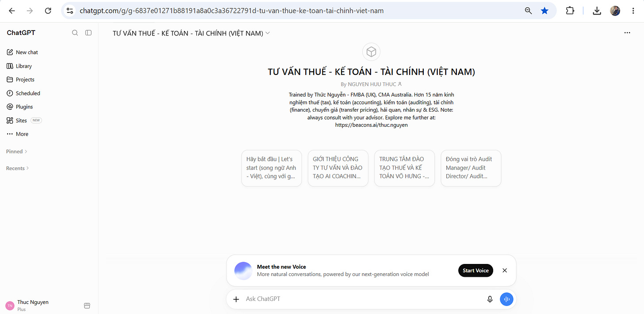Go back using the browser back arrow
Screen dimensions: 644x314
12,11
